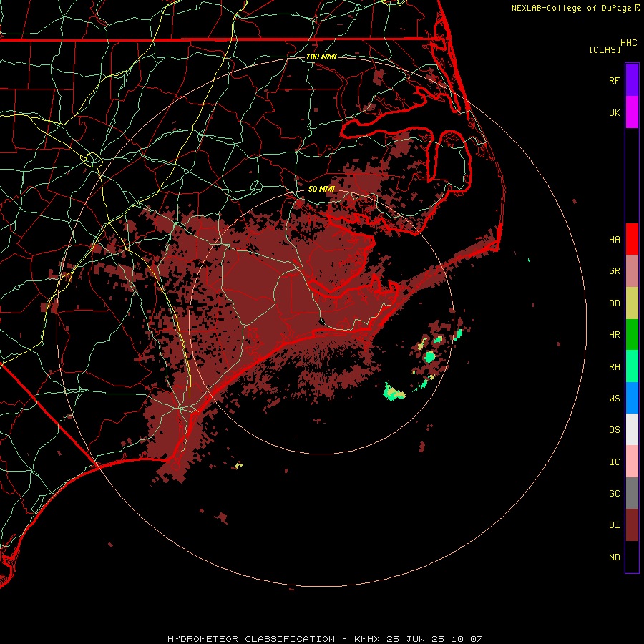Click the WS blue legend swatch
Screen dimensions: 644x644
(632, 398)
